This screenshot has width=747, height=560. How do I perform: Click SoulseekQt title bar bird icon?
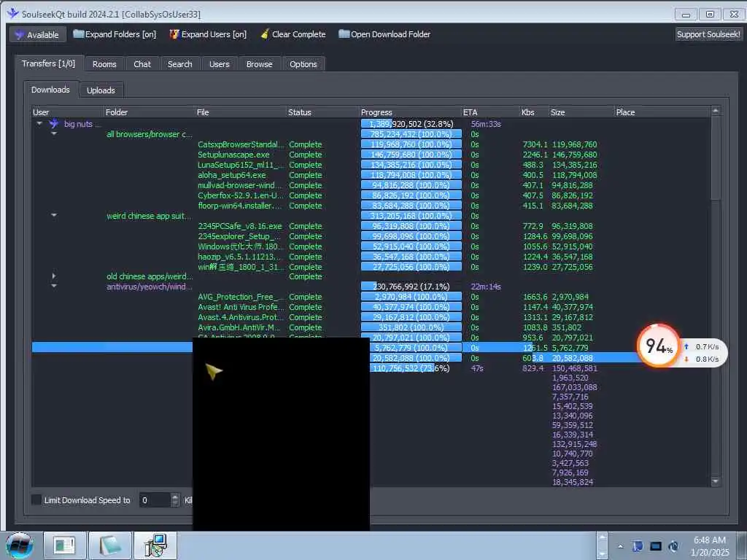pos(13,13)
